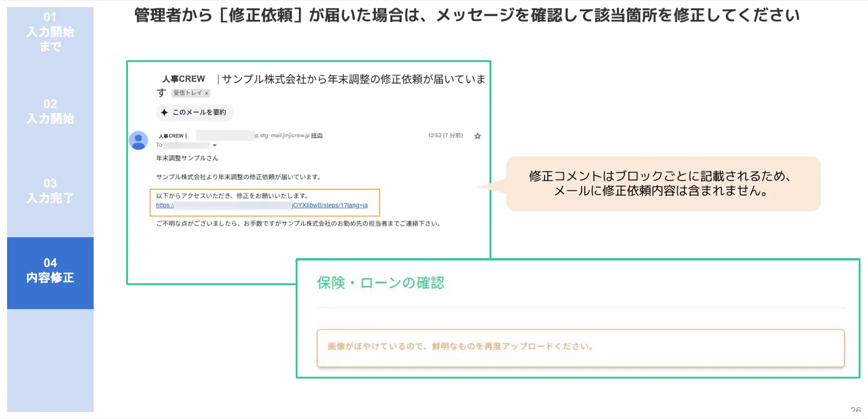Screen dimensions: 868x419
Task: Click the 保険・ローンの確認 section heading
Action: (x=380, y=283)
